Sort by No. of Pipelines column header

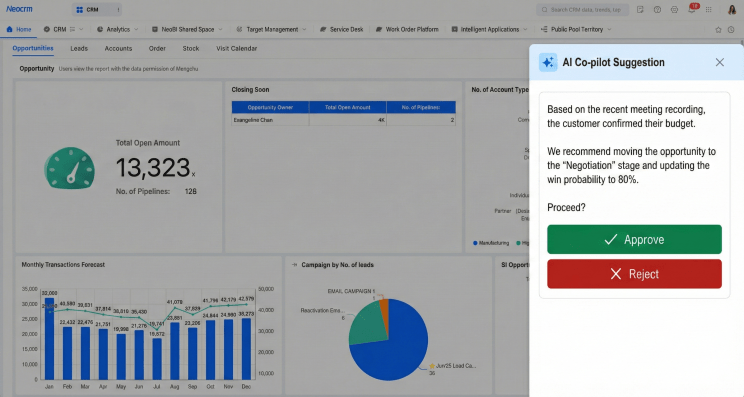[421, 107]
